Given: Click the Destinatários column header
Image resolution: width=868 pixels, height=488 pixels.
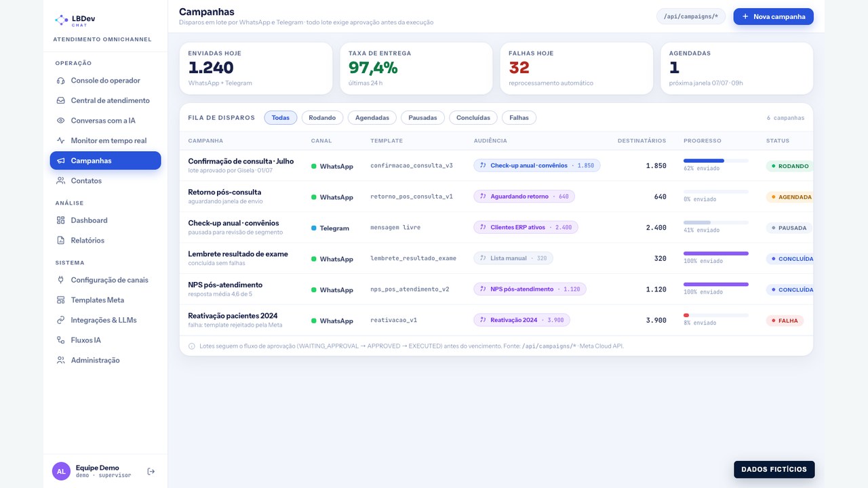Looking at the screenshot, I should click(x=642, y=141).
